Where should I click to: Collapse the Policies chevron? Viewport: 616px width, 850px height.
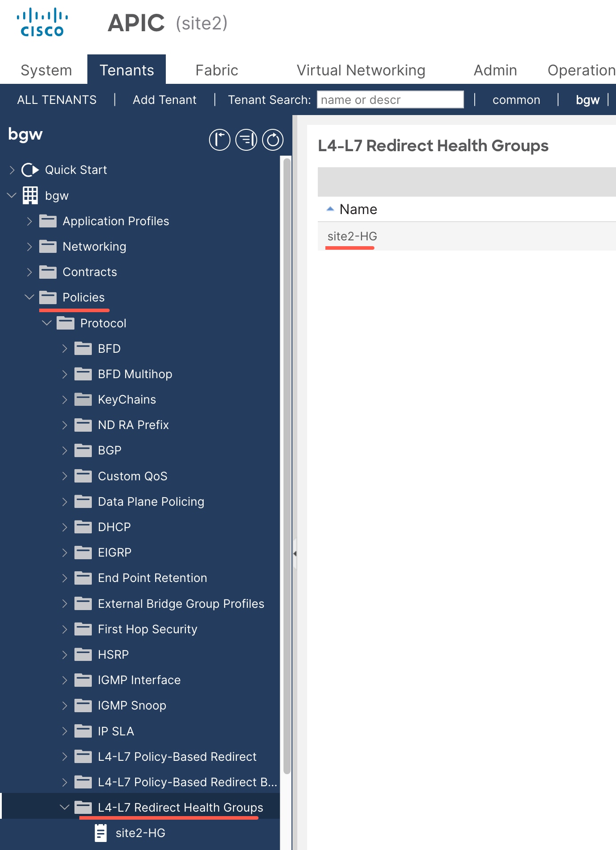coord(29,297)
